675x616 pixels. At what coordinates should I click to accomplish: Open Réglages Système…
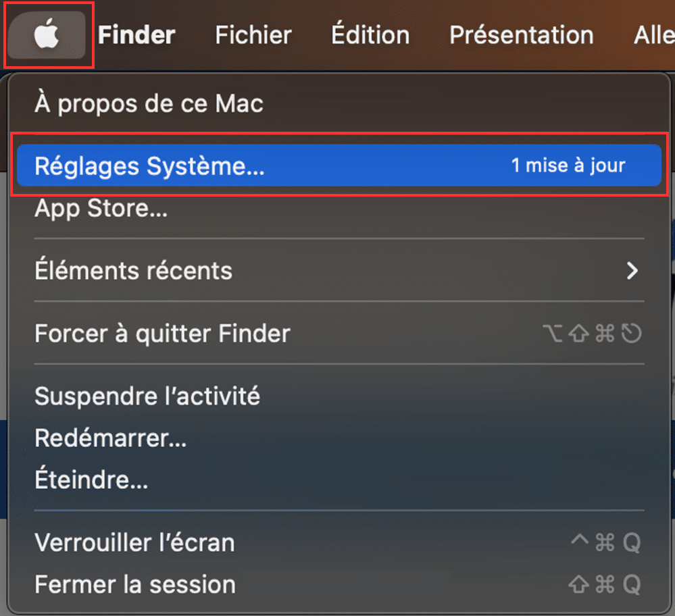pos(339,165)
